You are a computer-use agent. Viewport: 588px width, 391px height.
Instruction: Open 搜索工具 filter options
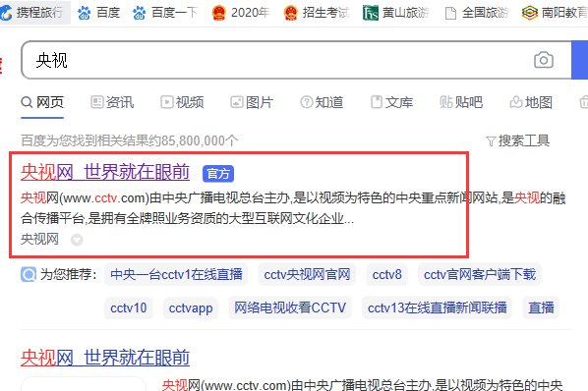[517, 140]
